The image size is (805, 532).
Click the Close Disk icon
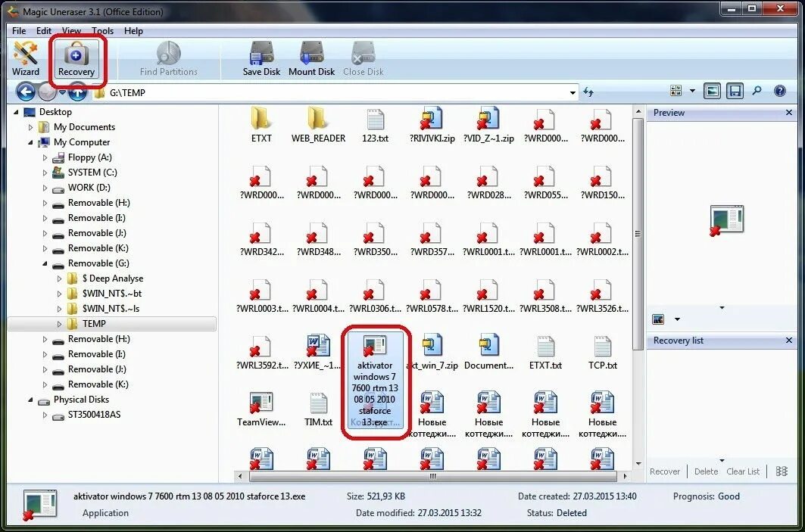coord(363,58)
